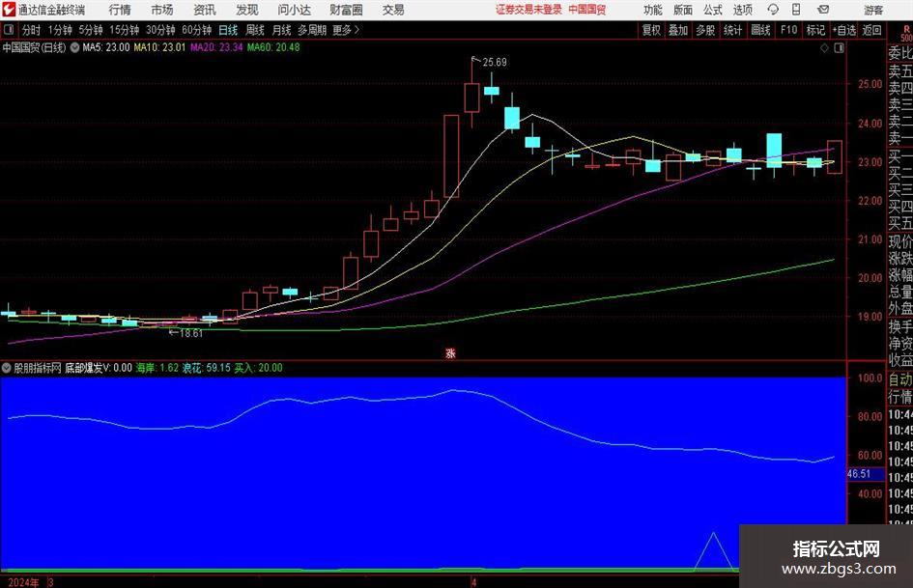Click the R 500 badge
The width and height of the screenshot is (913, 588).
pyautogui.click(x=906, y=33)
